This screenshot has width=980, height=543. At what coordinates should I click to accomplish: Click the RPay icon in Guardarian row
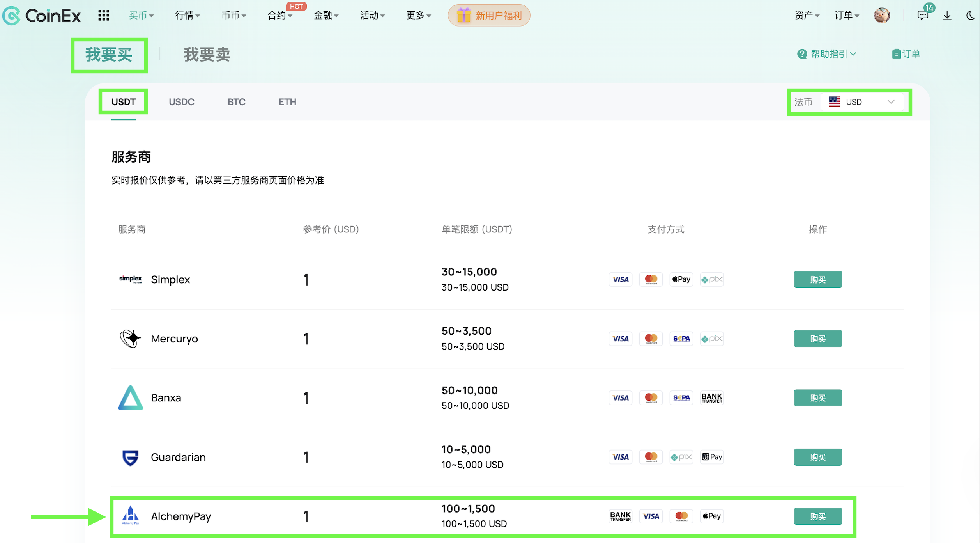tap(712, 457)
